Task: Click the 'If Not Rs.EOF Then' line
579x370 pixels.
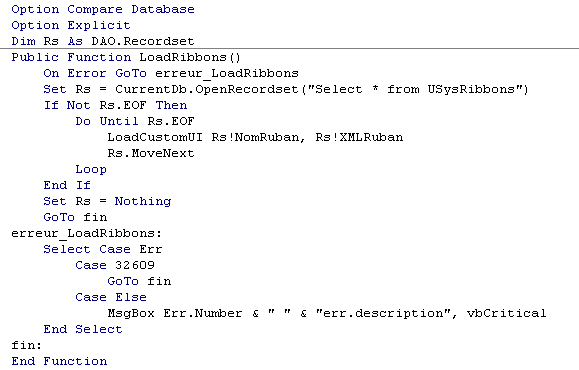Action: (115, 105)
